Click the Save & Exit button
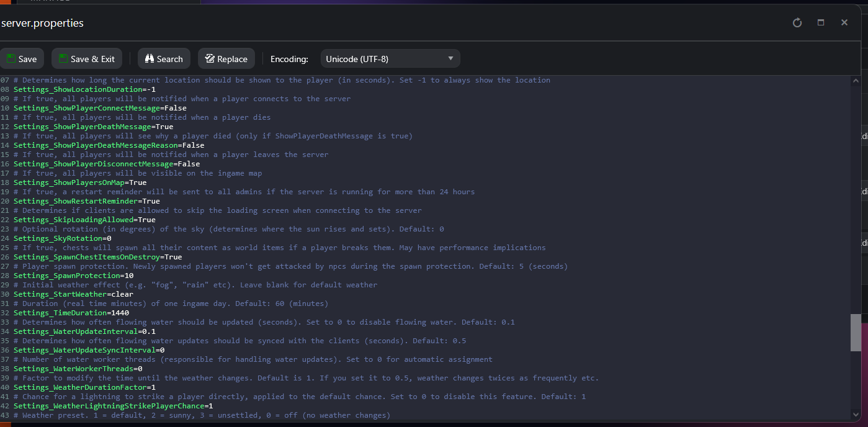 (87, 59)
